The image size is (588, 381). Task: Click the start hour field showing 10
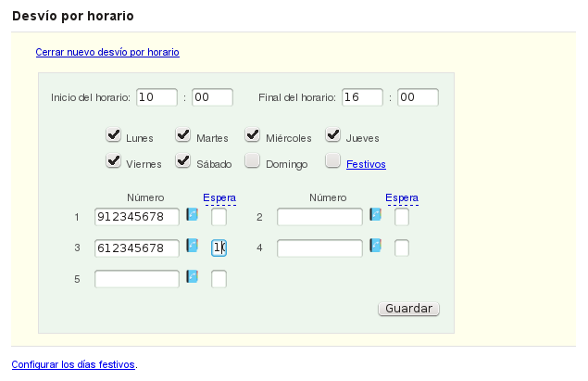point(156,97)
